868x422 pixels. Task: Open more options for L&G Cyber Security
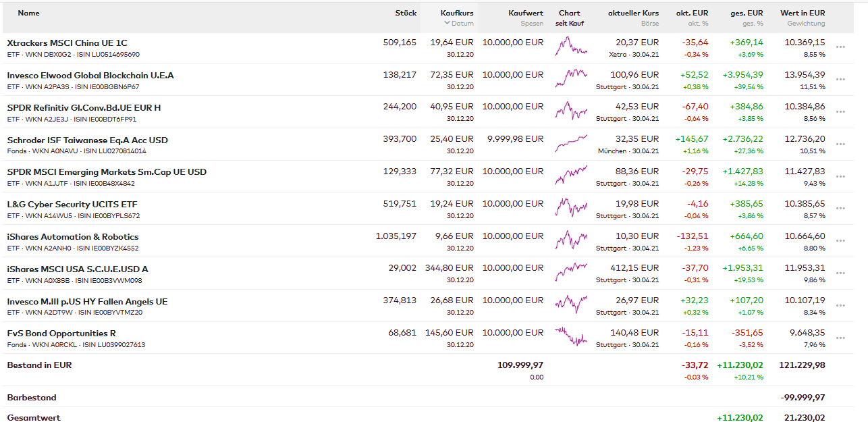(x=840, y=209)
